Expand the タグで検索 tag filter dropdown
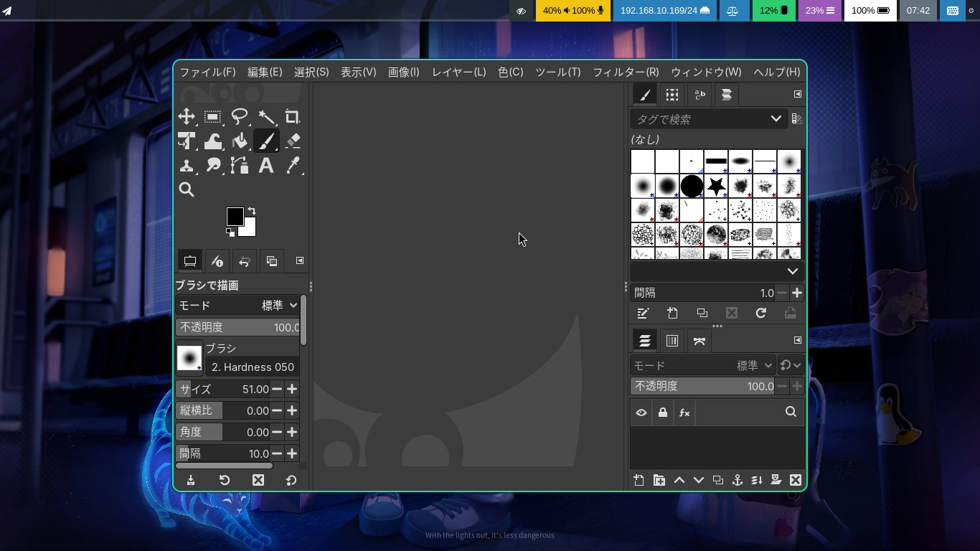Viewport: 980px width, 551px height. tap(776, 118)
